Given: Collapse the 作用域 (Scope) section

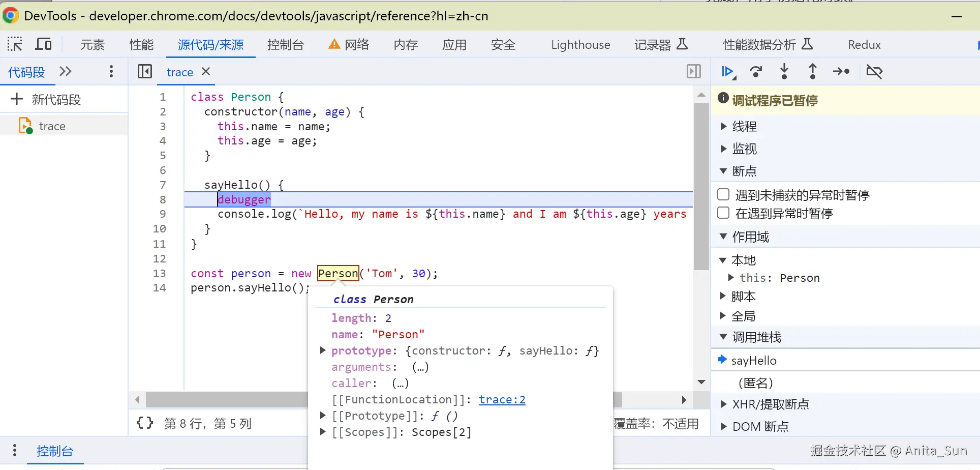Looking at the screenshot, I should [x=724, y=236].
